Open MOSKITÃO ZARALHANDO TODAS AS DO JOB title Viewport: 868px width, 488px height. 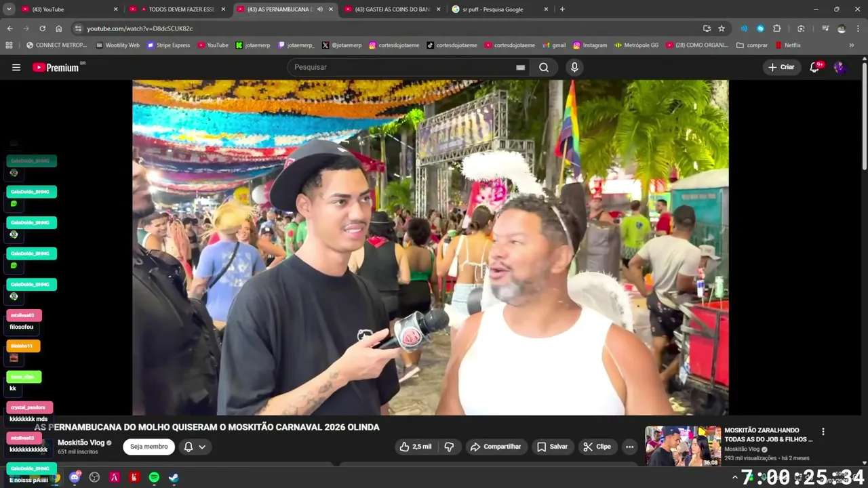[768, 434]
